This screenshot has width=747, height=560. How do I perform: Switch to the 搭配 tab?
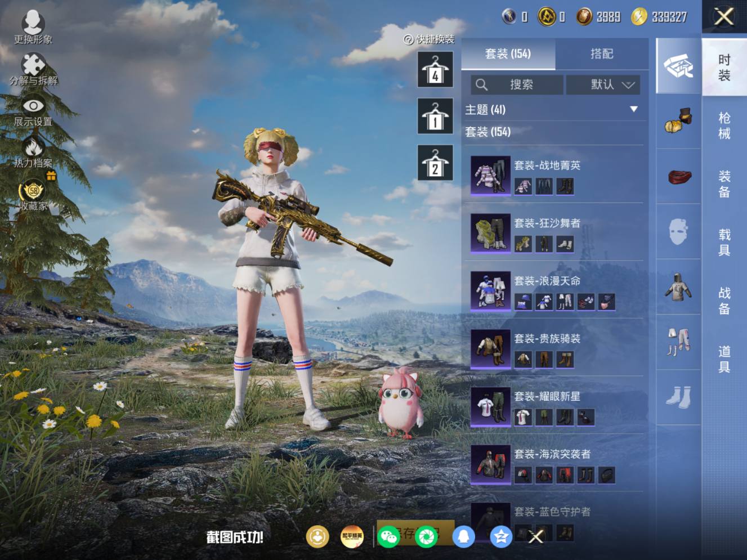coord(602,53)
